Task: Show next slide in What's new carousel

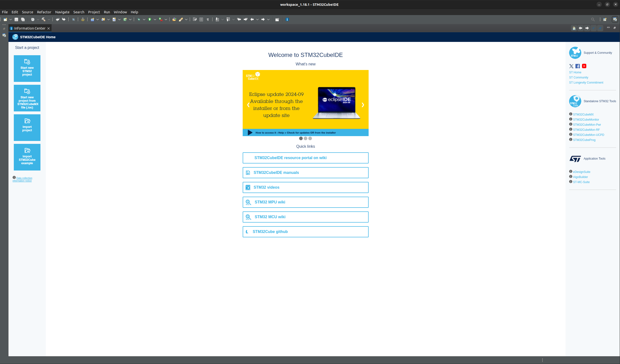Action: (x=363, y=105)
